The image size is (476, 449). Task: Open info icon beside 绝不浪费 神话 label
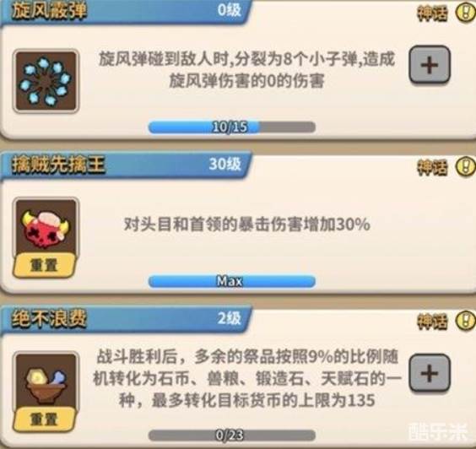click(x=466, y=320)
